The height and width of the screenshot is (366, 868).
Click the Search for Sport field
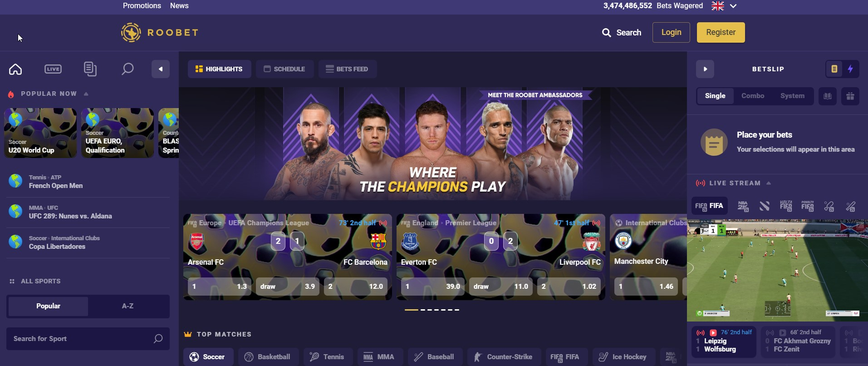88,339
